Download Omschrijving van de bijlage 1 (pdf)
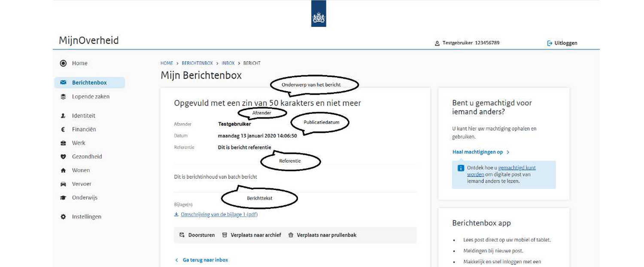This screenshot has height=267, width=644. pyautogui.click(x=219, y=215)
